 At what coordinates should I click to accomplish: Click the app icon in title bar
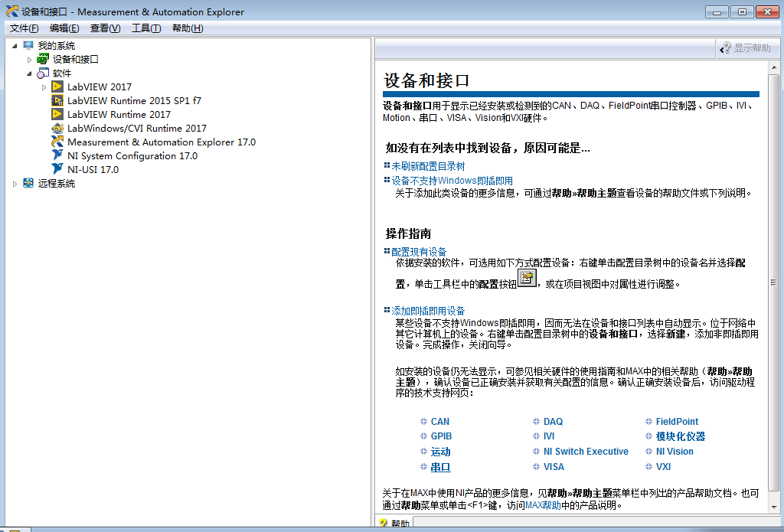12,11
